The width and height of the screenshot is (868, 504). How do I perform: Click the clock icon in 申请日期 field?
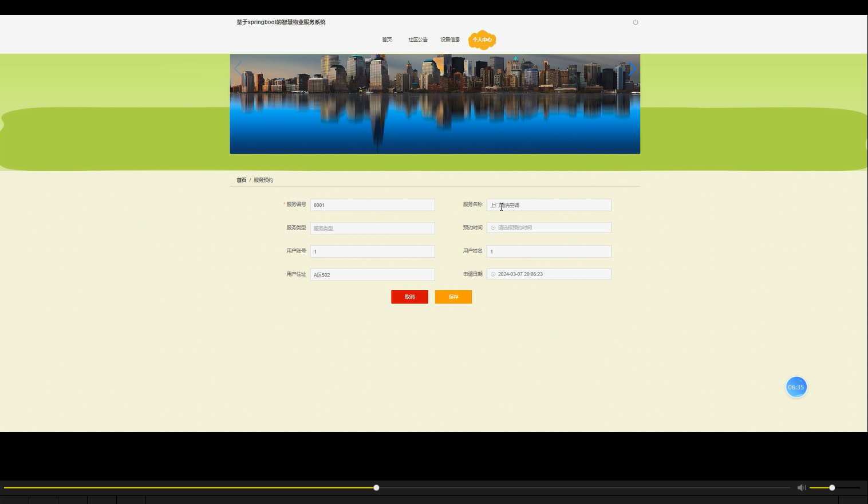pyautogui.click(x=494, y=274)
